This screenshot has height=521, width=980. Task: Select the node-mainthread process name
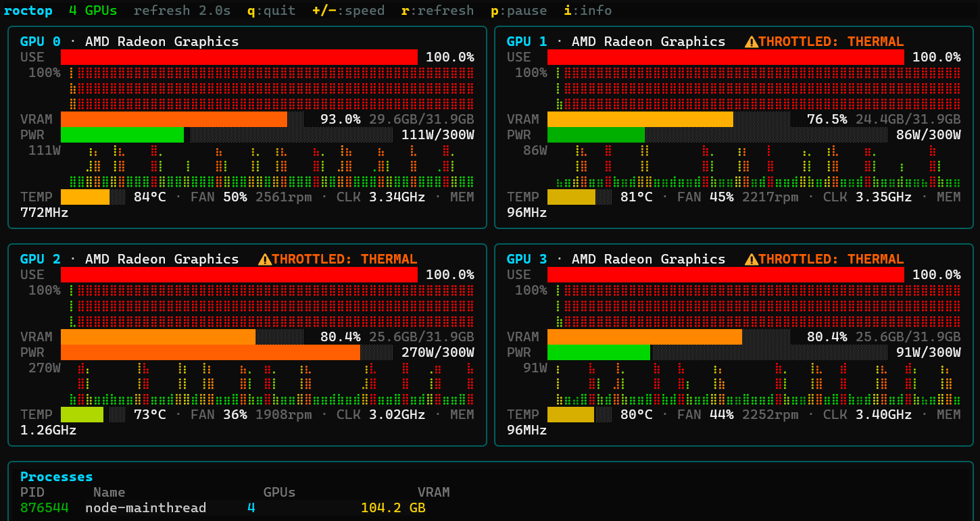[145, 507]
